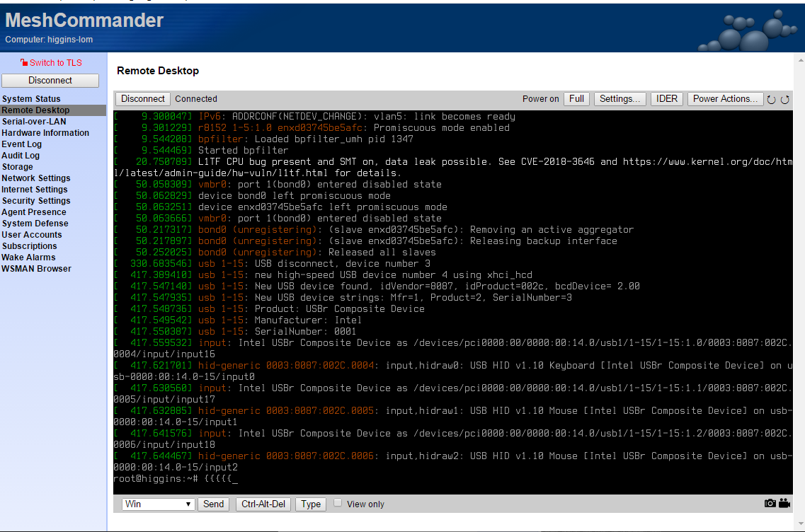Open System Status page

31,98
